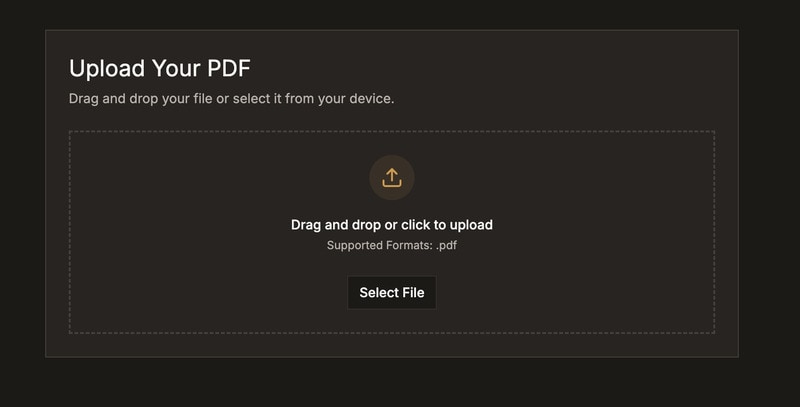This screenshot has width=800, height=407.
Task: Click the 'Drag and drop or click to upload' text
Action: pos(392,225)
